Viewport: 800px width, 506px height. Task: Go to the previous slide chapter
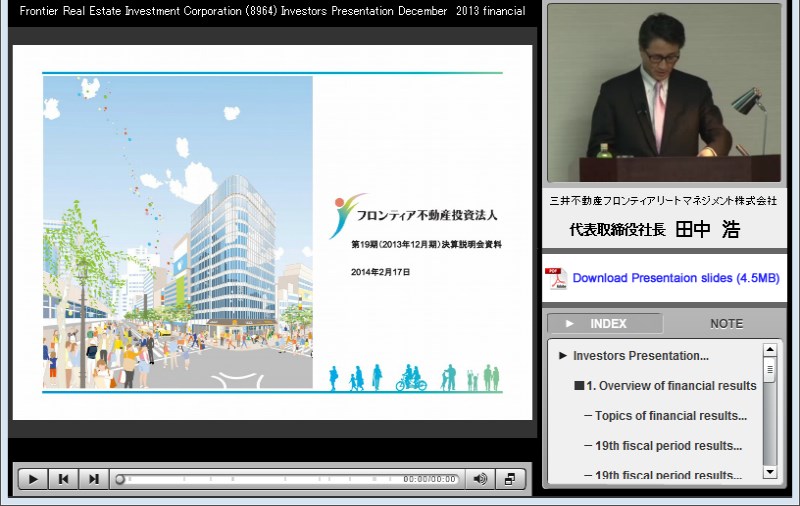pyautogui.click(x=63, y=479)
